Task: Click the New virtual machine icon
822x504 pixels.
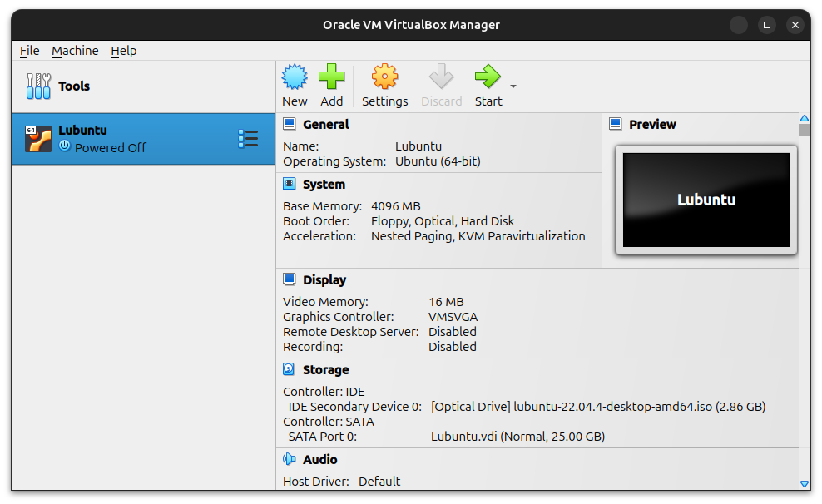Action: tap(295, 77)
